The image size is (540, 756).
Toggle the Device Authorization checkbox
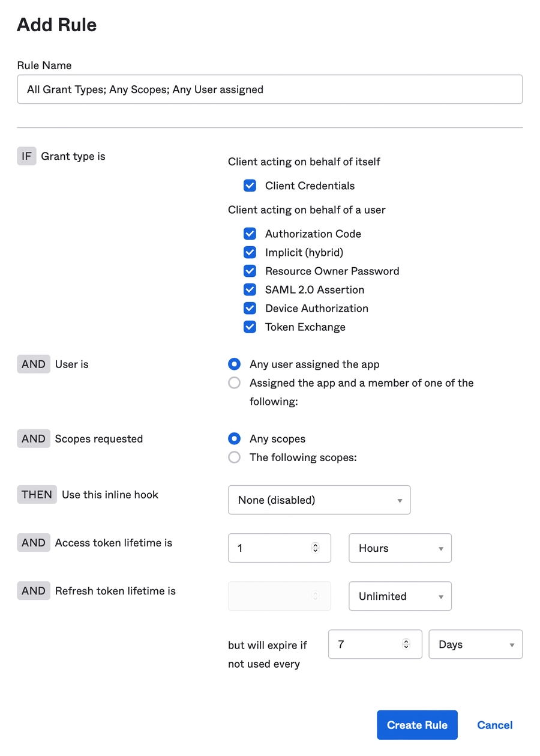tap(250, 308)
